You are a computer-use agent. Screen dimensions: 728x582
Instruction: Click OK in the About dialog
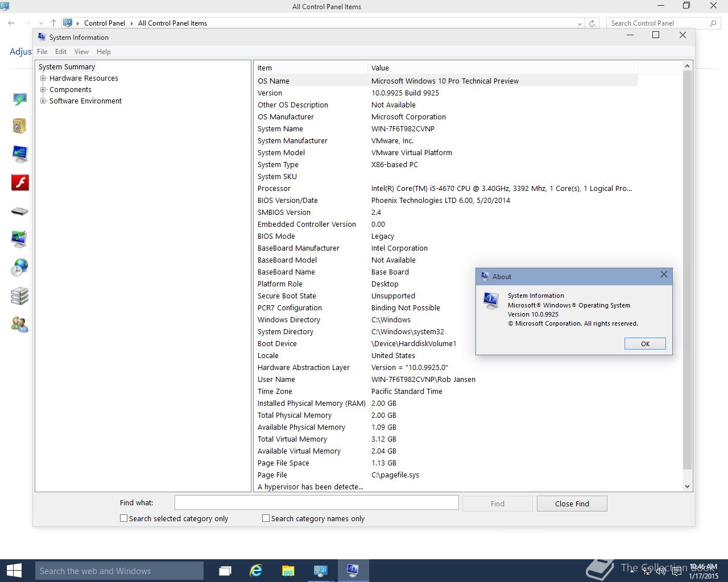645,344
